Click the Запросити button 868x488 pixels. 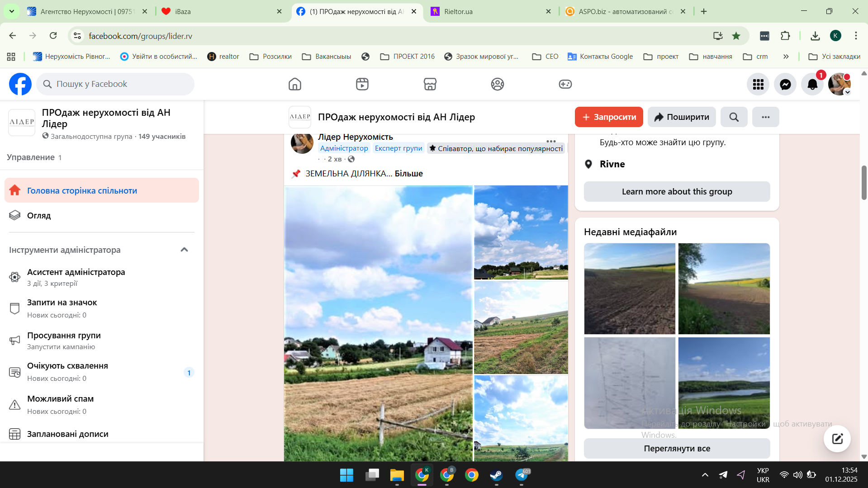click(609, 117)
